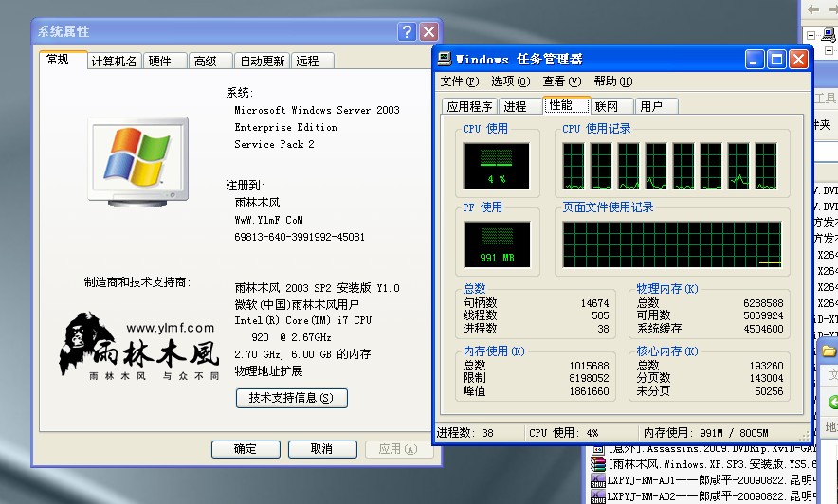Screen dimensions: 838x504
Task: Click the 取消 button in 系统属性
Action: tap(322, 449)
